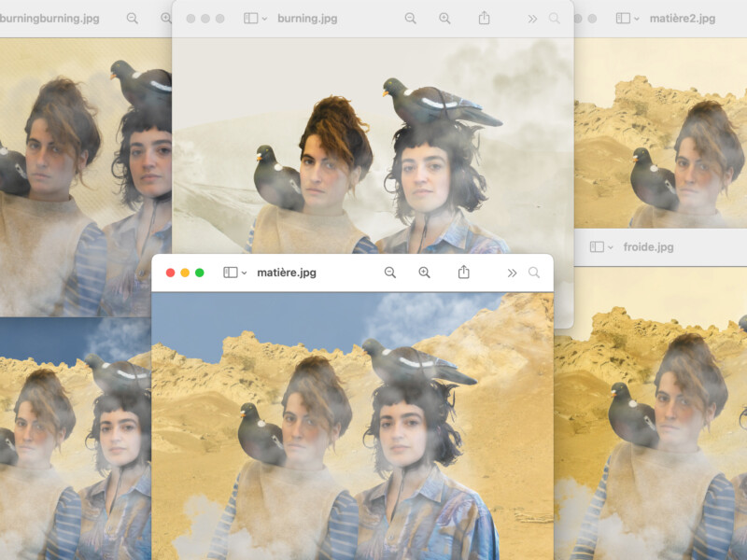Toggle sidebar in the matière2.jpg window

(x=623, y=19)
